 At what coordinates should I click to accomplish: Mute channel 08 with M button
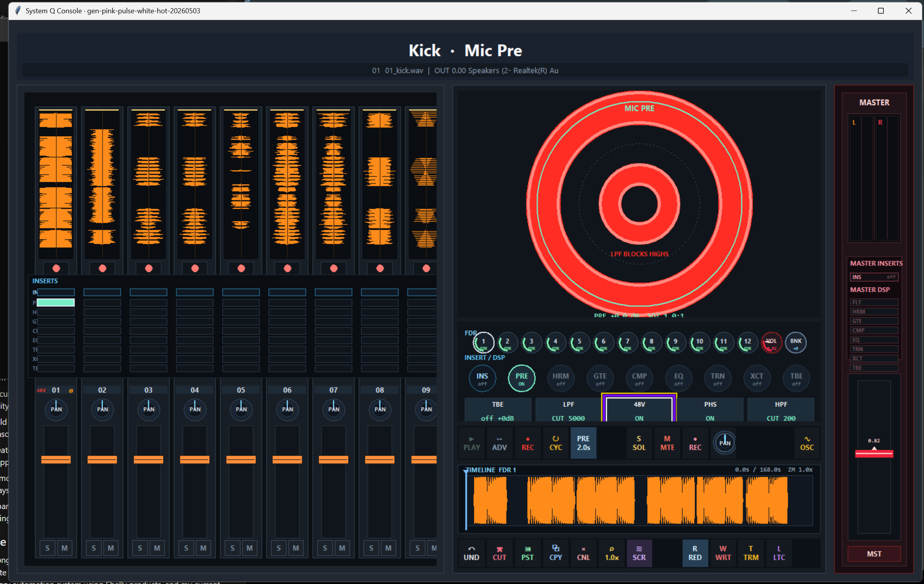(x=388, y=548)
